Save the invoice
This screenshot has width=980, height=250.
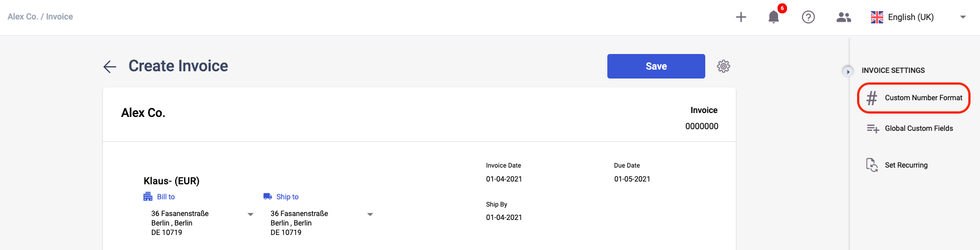click(656, 66)
